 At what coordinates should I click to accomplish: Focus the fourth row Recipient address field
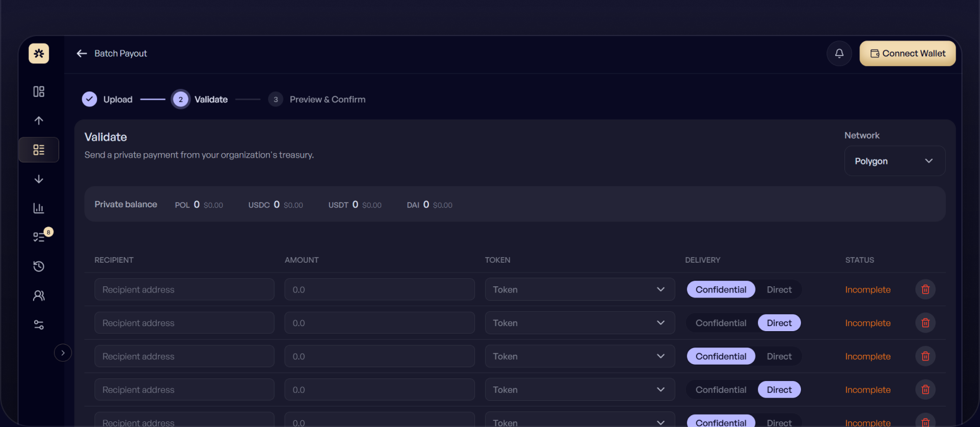point(185,390)
